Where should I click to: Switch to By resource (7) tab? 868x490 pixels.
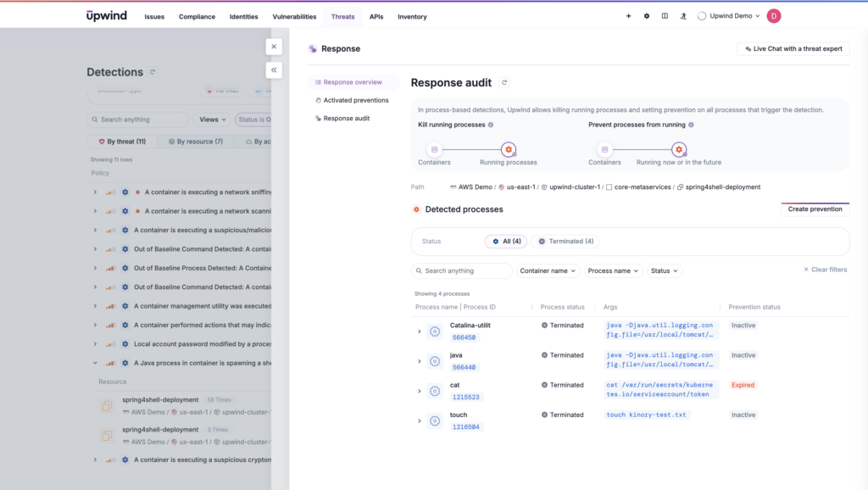[196, 142]
